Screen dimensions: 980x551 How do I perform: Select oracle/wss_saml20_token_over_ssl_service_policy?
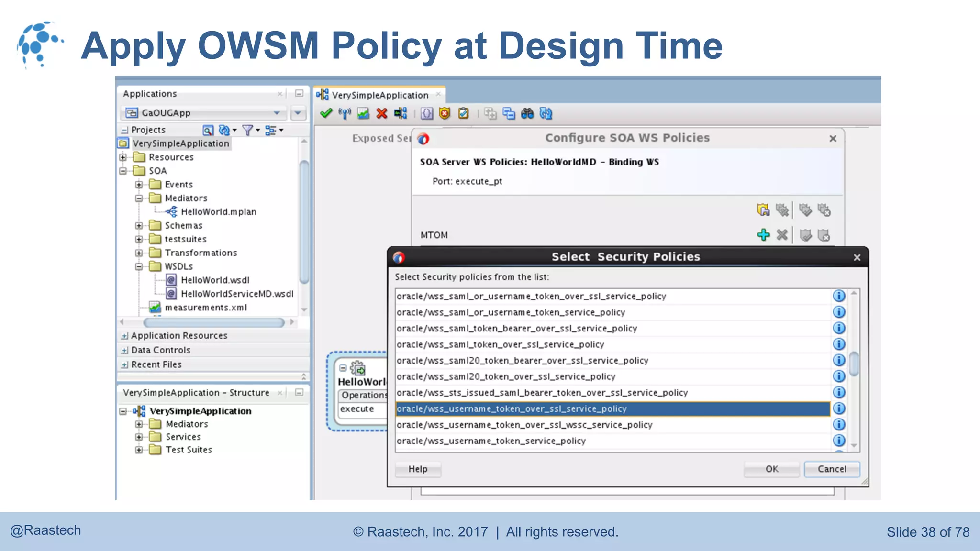(612, 376)
